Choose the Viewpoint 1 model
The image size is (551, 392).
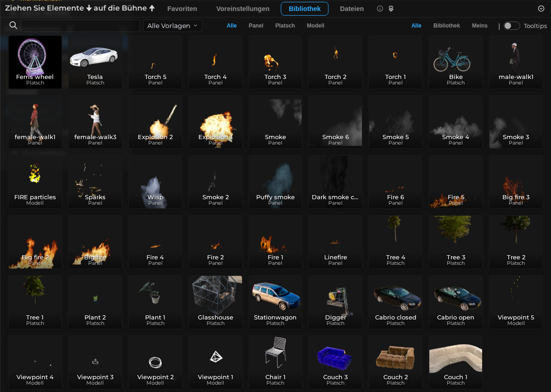click(215, 362)
